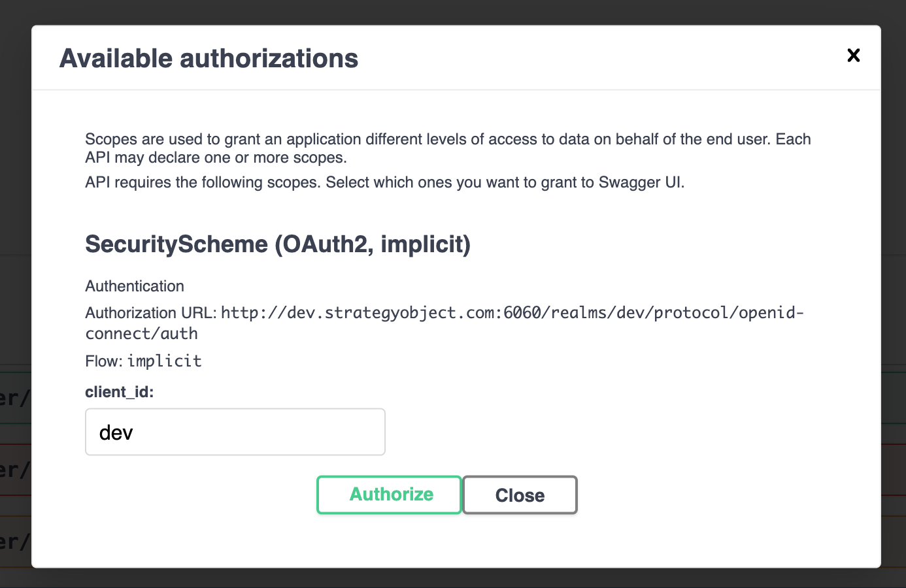Image resolution: width=906 pixels, height=588 pixels.
Task: Click the green Authorize button
Action: [390, 495]
